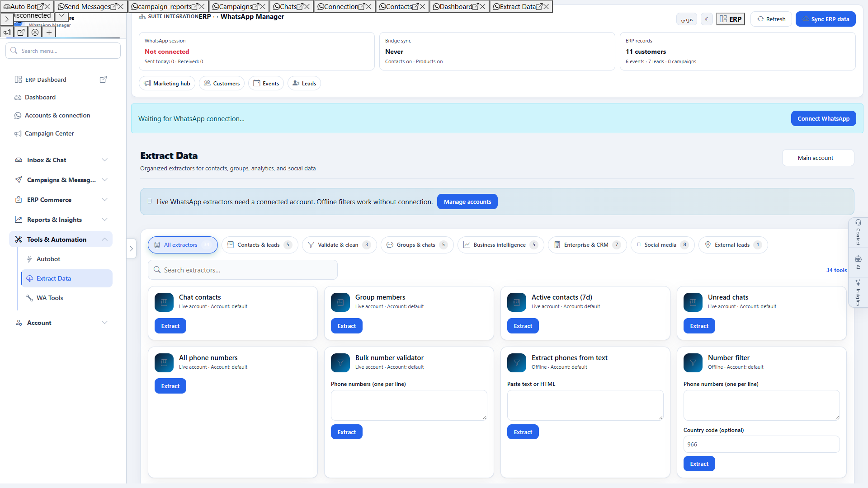Open WA Tools in the sidebar
Screen dimensions: 868x488
pyautogui.click(x=66, y=298)
